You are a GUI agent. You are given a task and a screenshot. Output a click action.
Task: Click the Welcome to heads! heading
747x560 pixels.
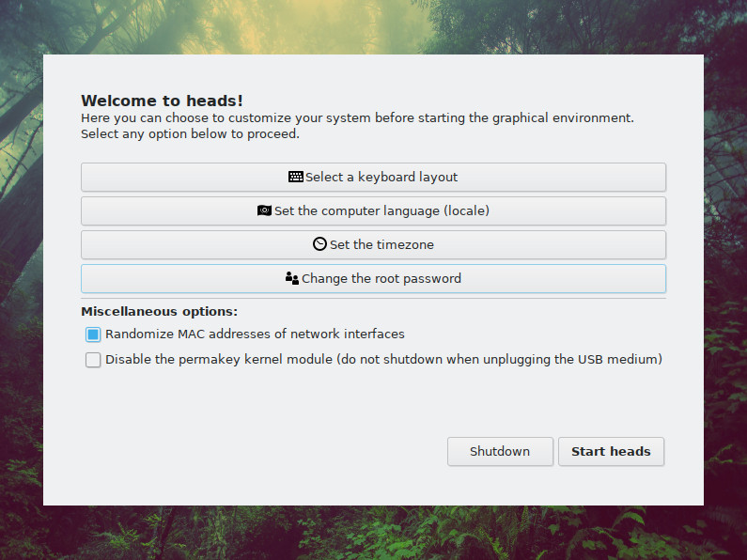click(162, 101)
